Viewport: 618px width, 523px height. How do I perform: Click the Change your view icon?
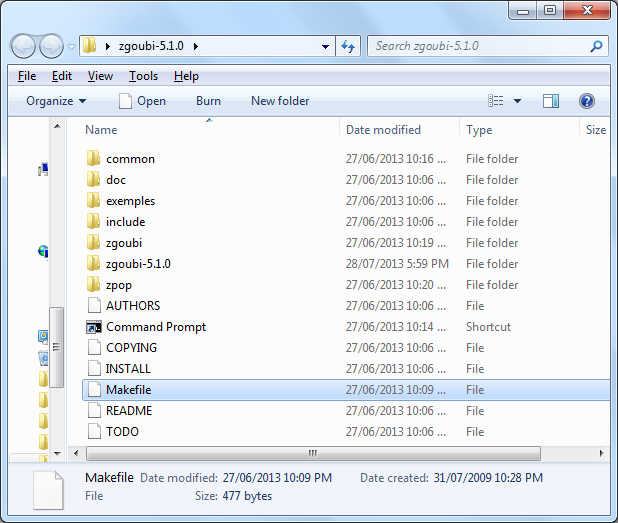click(495, 101)
